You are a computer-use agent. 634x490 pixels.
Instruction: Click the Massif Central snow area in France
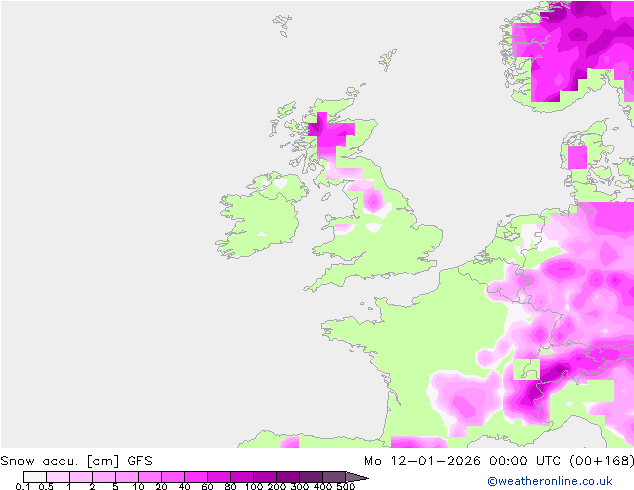pos(464,398)
